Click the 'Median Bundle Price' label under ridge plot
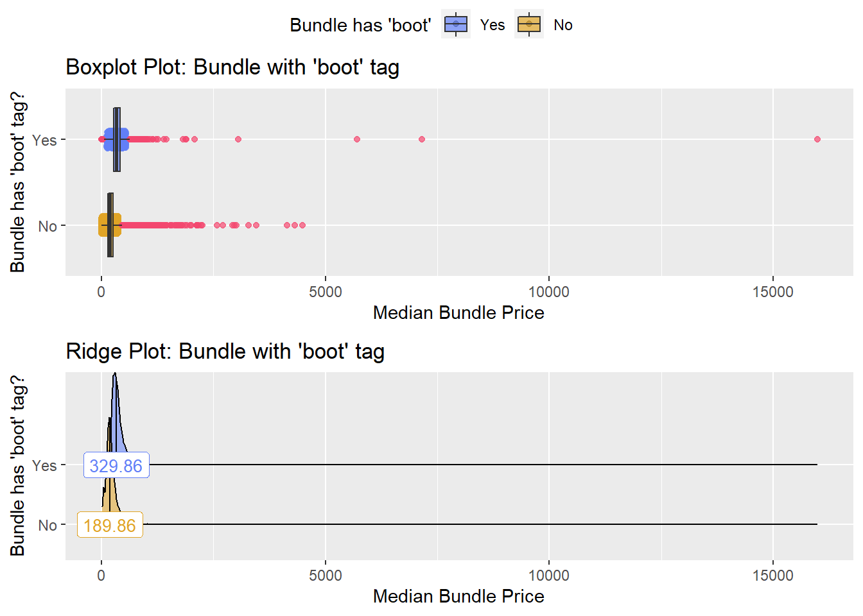This screenshot has width=863, height=616. (x=458, y=596)
